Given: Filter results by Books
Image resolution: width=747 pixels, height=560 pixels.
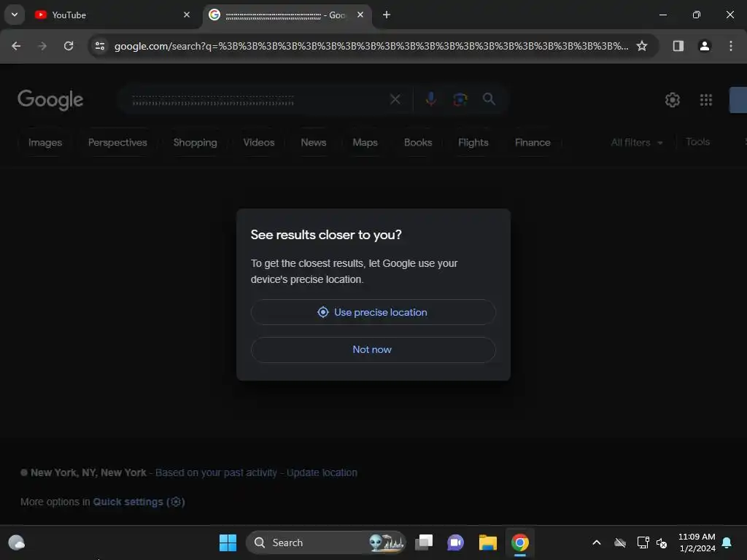Looking at the screenshot, I should (x=418, y=142).
